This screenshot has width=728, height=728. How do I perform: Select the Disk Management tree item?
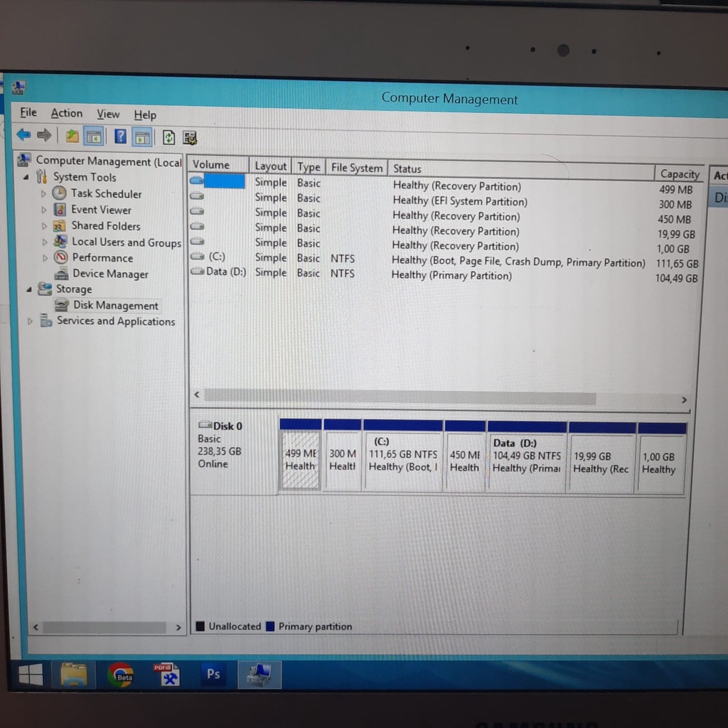116,306
